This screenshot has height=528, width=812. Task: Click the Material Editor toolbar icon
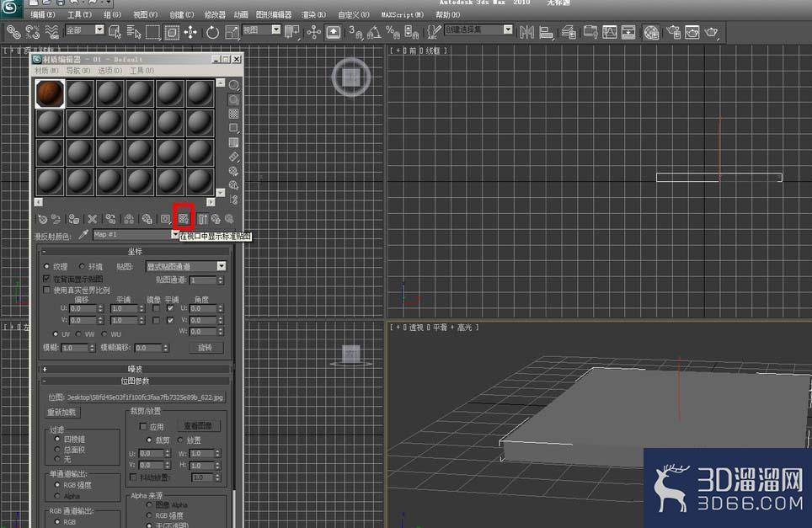tap(651, 33)
